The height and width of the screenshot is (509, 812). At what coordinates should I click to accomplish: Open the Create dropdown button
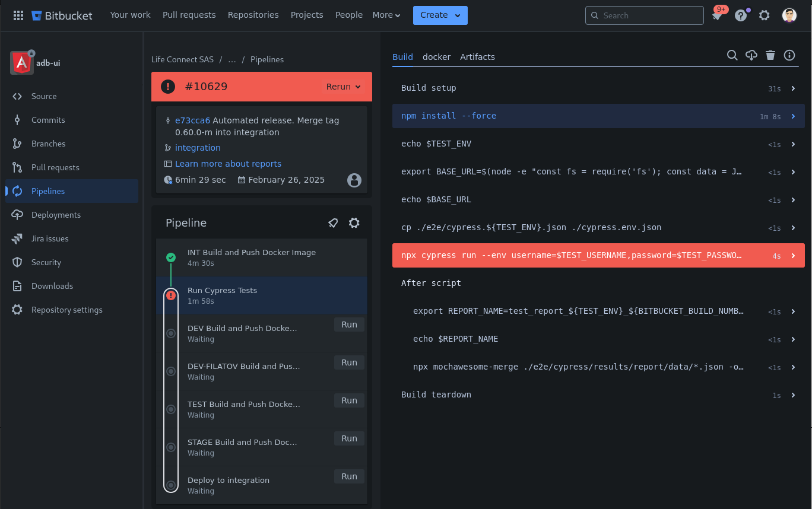point(440,15)
